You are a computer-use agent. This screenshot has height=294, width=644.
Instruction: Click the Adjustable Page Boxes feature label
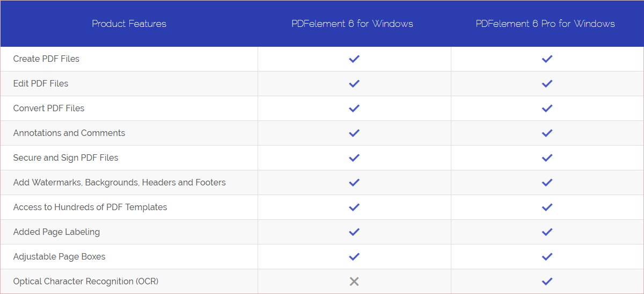tap(60, 256)
